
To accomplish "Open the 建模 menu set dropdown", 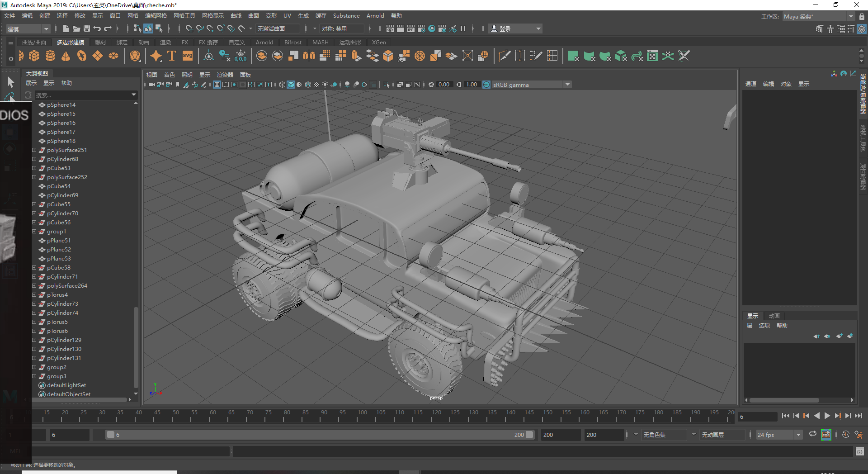I will click(x=28, y=29).
